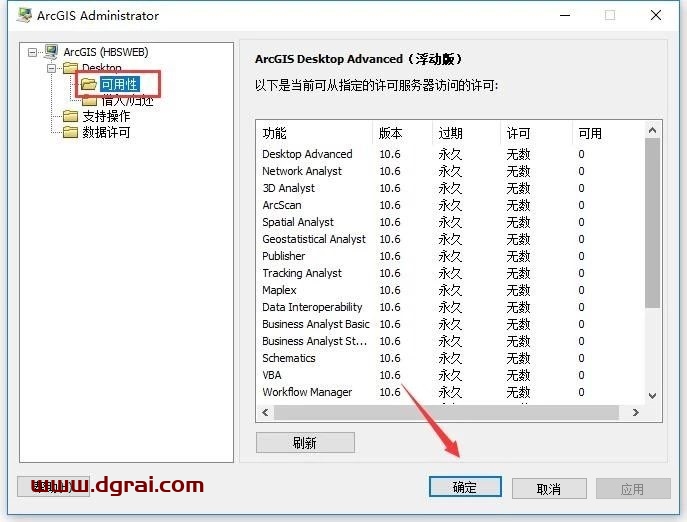Select the Desktop Advanced row
The height and width of the screenshot is (522, 687).
pyautogui.click(x=450, y=154)
